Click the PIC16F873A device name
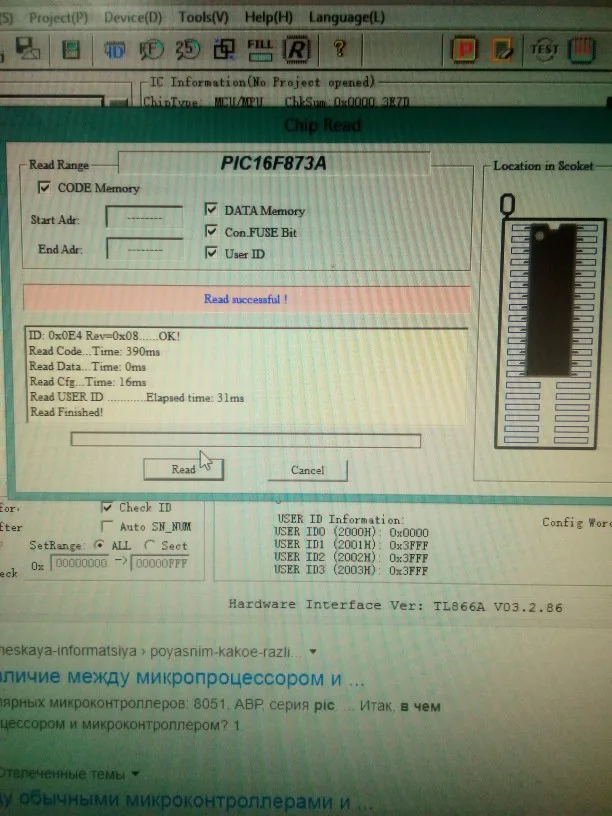 (x=273, y=163)
